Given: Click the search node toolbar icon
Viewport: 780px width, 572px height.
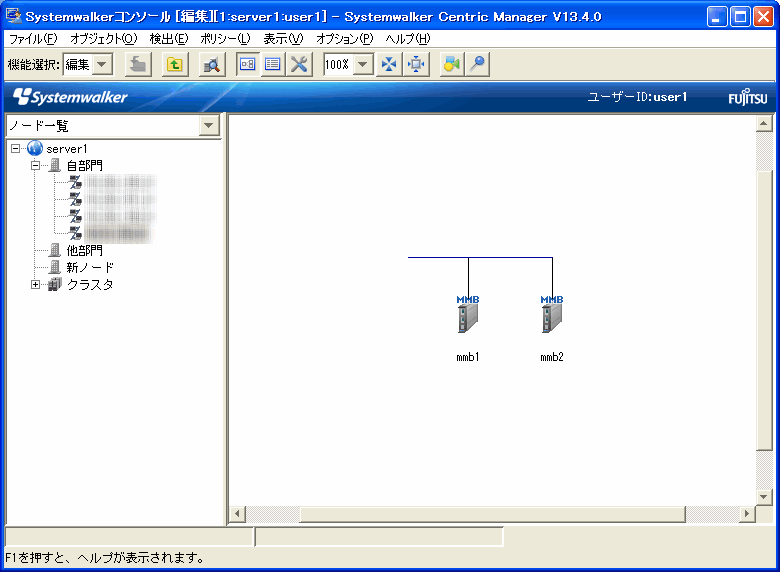Looking at the screenshot, I should [x=211, y=64].
